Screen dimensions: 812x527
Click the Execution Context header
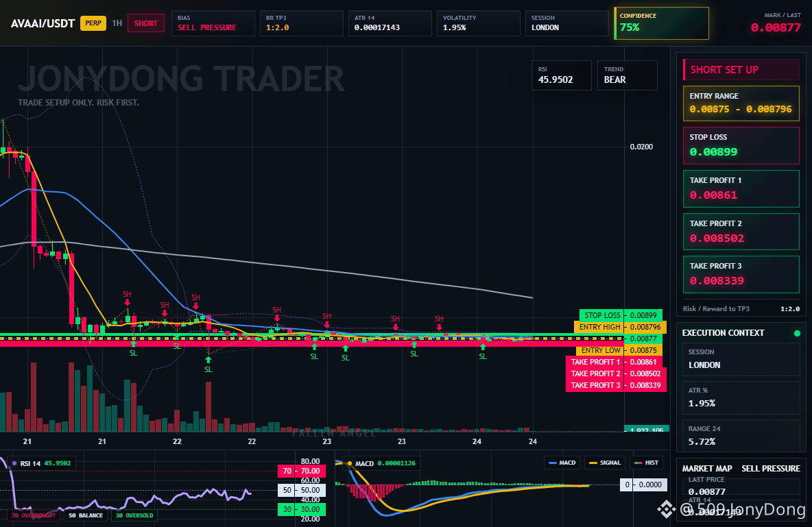click(723, 333)
